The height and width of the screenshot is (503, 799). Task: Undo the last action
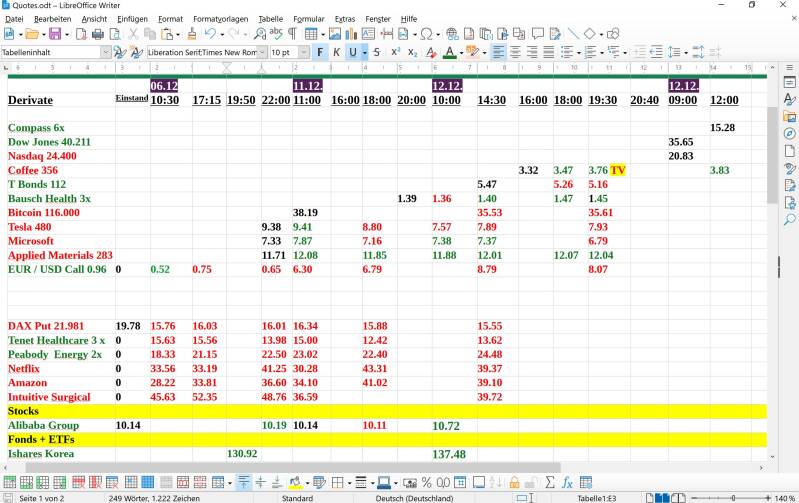tap(210, 34)
